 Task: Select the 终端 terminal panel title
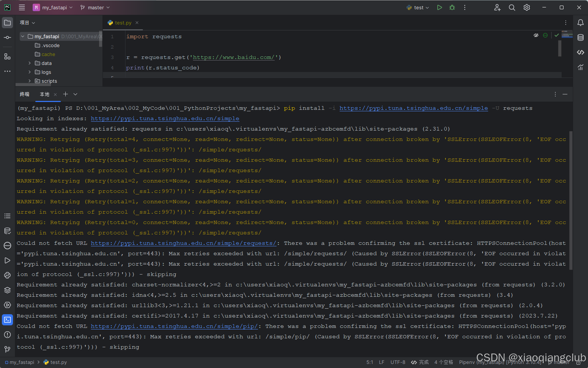pyautogui.click(x=24, y=94)
